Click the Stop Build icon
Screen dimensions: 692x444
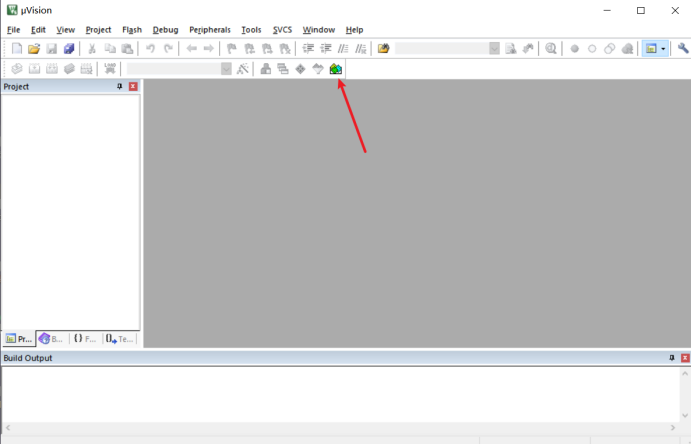pos(86,69)
